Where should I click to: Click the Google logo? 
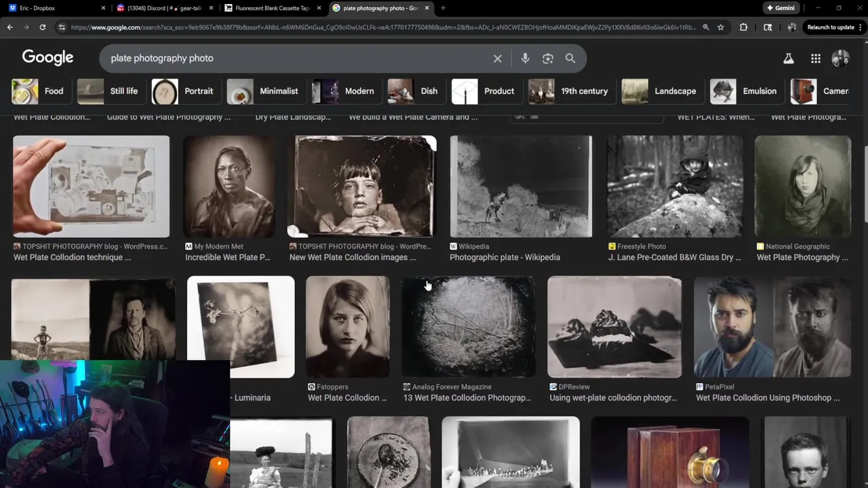point(47,58)
